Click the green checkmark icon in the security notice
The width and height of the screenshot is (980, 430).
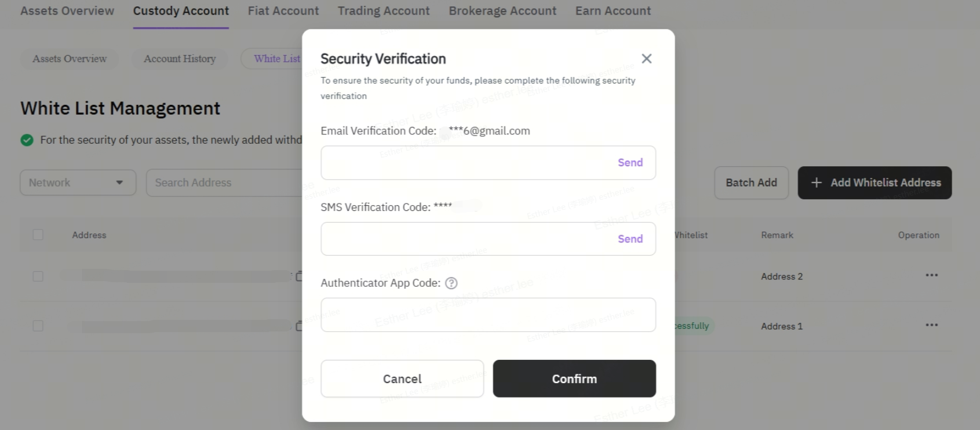(x=27, y=140)
